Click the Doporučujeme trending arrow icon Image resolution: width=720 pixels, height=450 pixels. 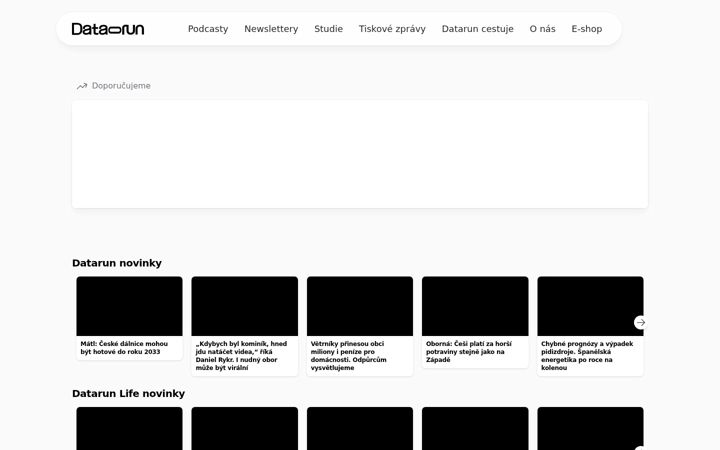click(x=82, y=86)
